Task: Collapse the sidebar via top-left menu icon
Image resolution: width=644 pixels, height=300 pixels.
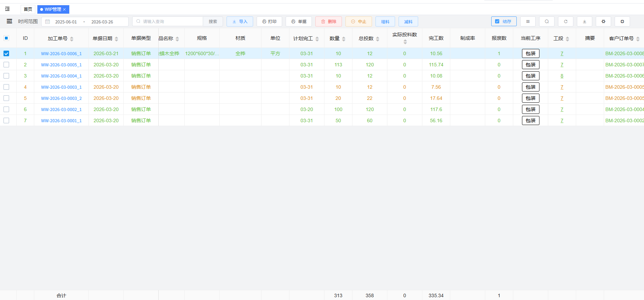Action: (7, 9)
